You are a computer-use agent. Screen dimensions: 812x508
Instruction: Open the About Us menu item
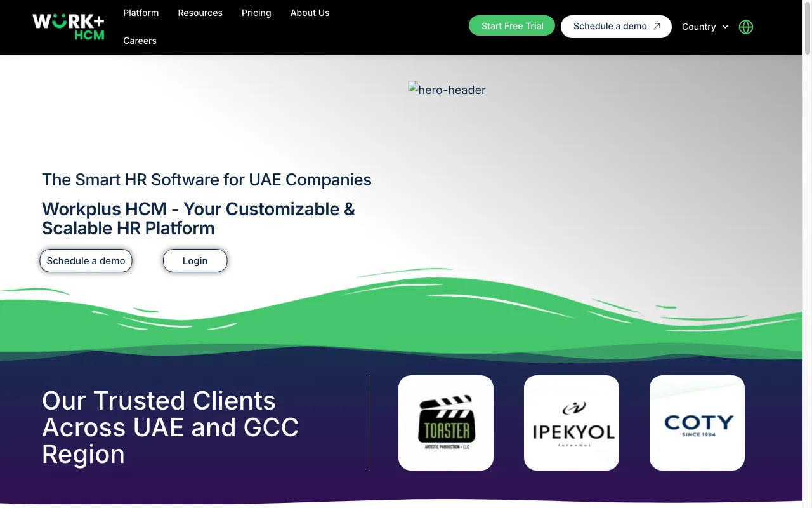(x=310, y=13)
